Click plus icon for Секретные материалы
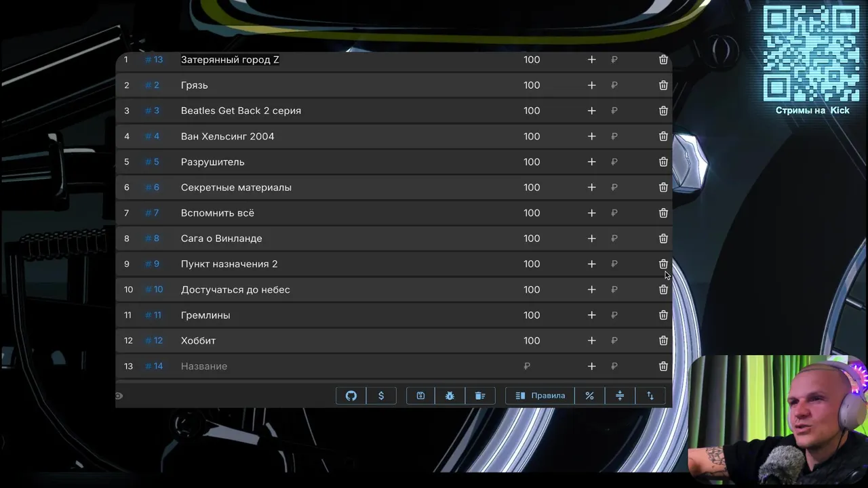The width and height of the screenshot is (868, 488). point(591,187)
